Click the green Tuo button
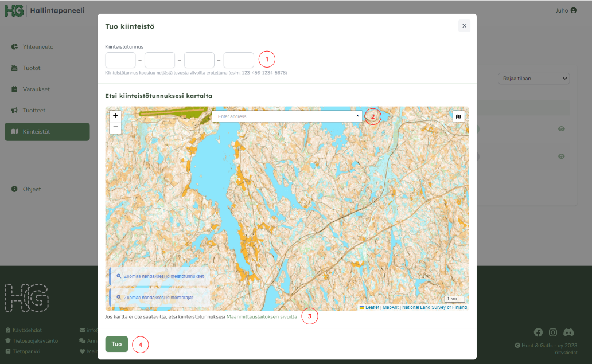Image resolution: width=592 pixels, height=364 pixels. click(116, 344)
